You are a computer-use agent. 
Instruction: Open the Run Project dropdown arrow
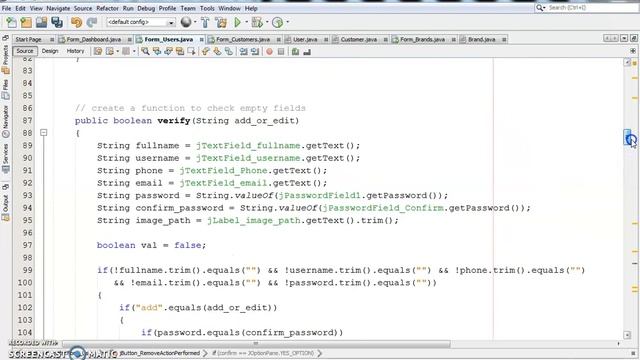[x=246, y=22]
